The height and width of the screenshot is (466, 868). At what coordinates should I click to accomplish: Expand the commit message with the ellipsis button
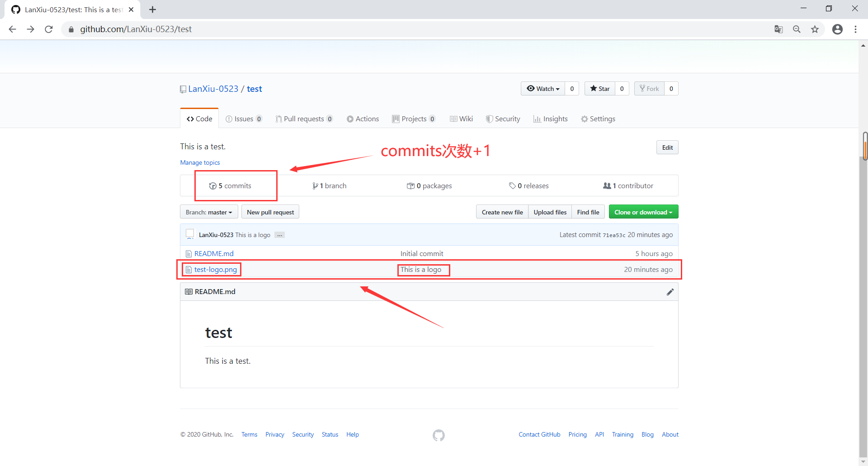coord(280,235)
